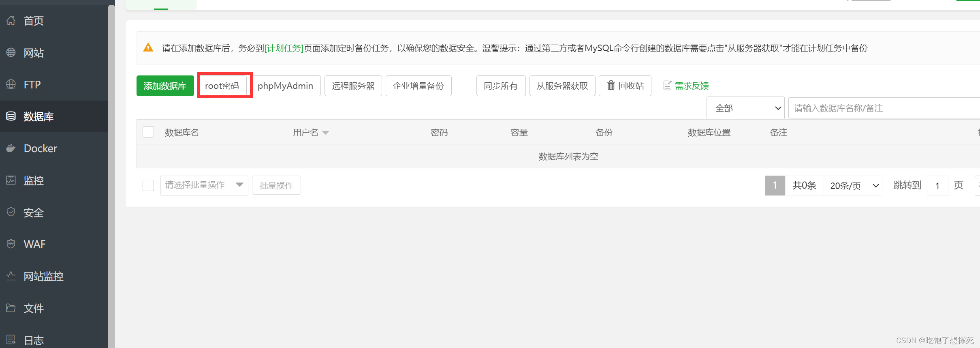980x348 pixels.
Task: Click the Docker whale icon
Action: [11, 148]
